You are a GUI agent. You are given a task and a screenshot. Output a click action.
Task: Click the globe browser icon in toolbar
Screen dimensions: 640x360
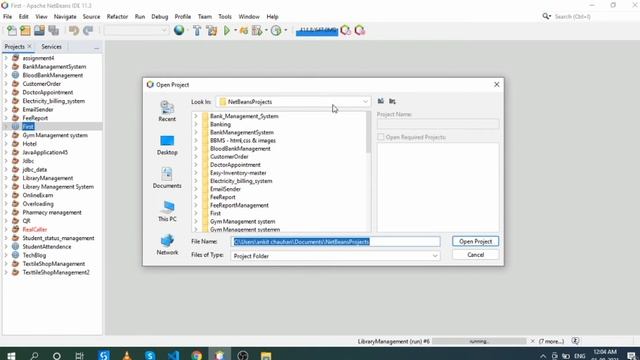pos(179,30)
